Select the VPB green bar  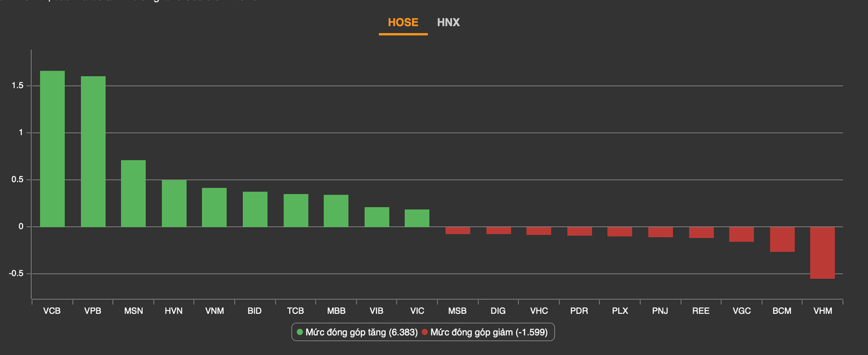pos(93,152)
